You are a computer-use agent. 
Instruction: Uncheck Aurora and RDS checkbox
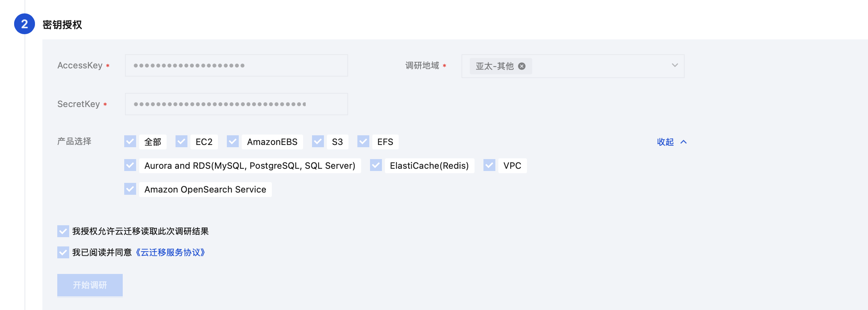pyautogui.click(x=130, y=165)
